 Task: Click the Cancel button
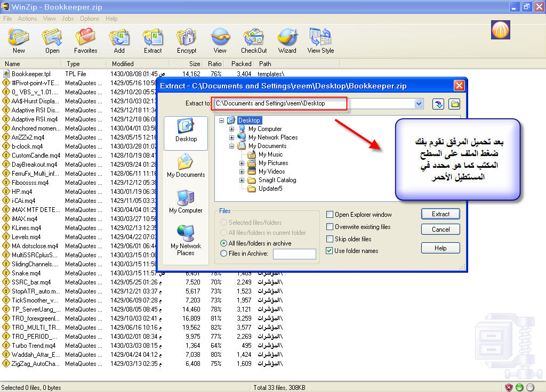[x=440, y=230]
